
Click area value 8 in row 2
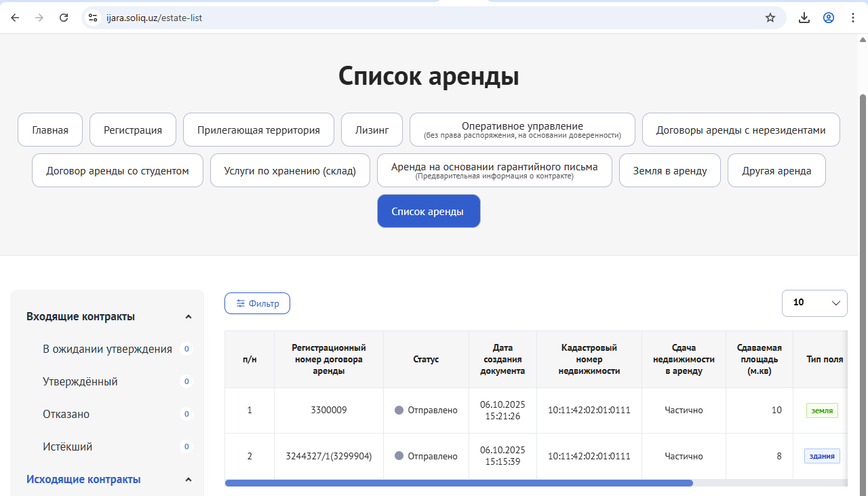pyautogui.click(x=779, y=456)
